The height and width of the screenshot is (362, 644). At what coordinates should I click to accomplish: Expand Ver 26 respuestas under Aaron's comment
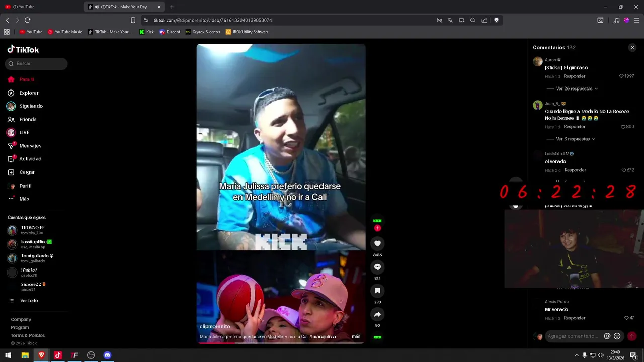click(577, 89)
